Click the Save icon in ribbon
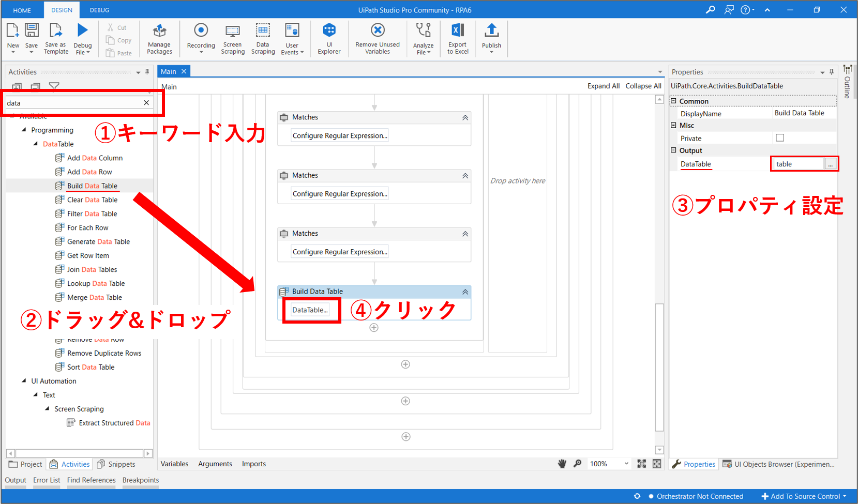The image size is (858, 504). [32, 31]
